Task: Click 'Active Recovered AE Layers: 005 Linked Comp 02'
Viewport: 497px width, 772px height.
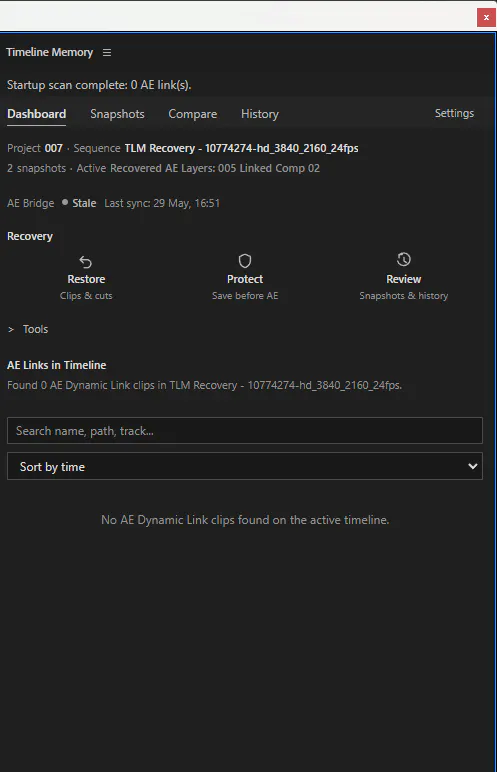Action: pyautogui.click(x=198, y=168)
